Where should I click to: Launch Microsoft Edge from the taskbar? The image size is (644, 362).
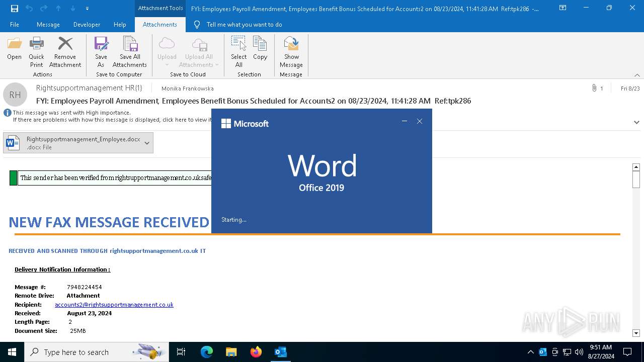[207, 352]
